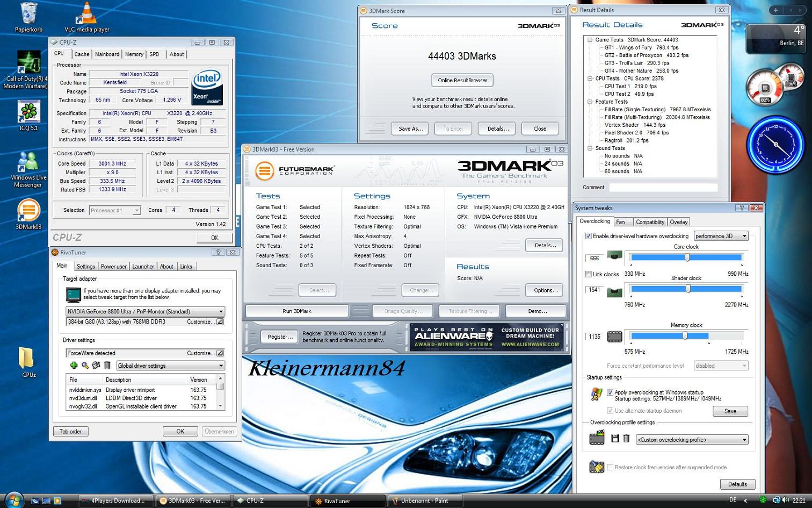Viewport: 812px width, 508px height.
Task: Collapse the Sound Tests tree node
Action: [x=590, y=148]
